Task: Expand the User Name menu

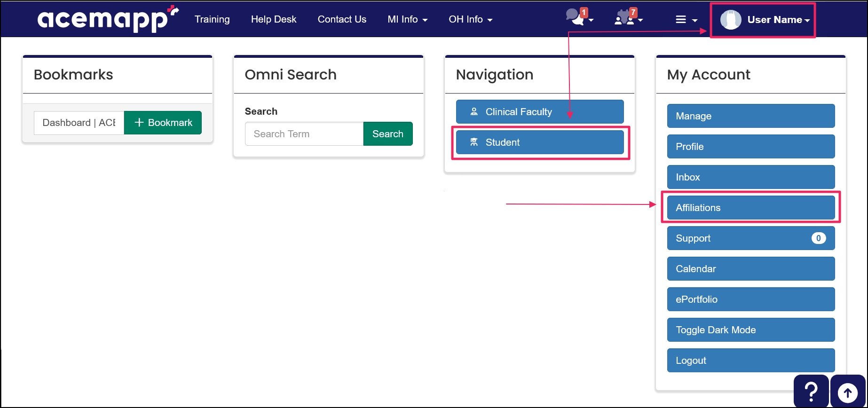Action: coord(765,20)
